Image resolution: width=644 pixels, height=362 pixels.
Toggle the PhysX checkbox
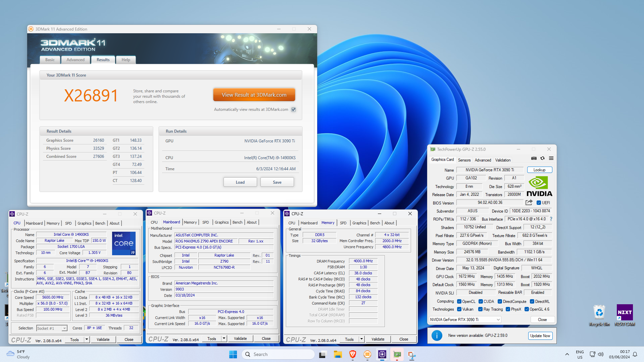[x=508, y=309]
